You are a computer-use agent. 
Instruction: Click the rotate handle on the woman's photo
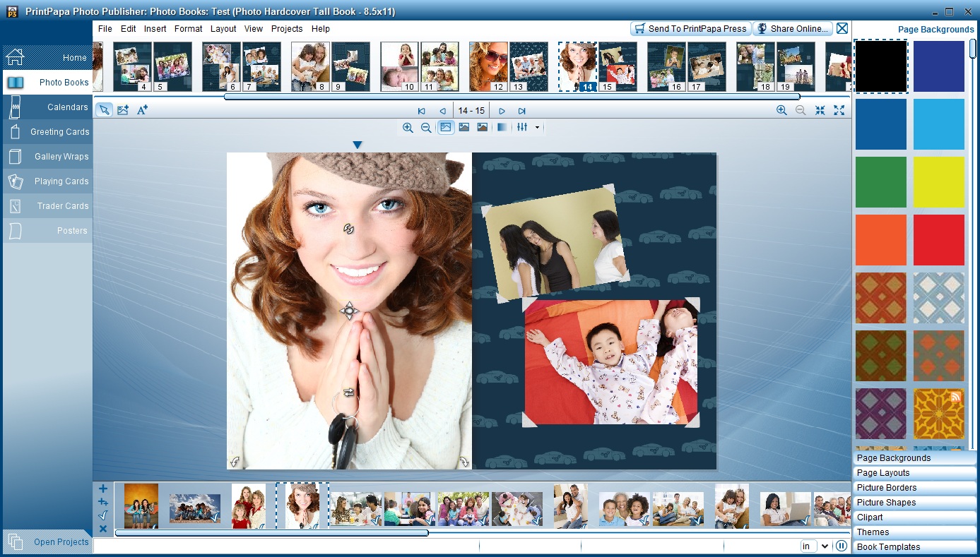coord(348,229)
